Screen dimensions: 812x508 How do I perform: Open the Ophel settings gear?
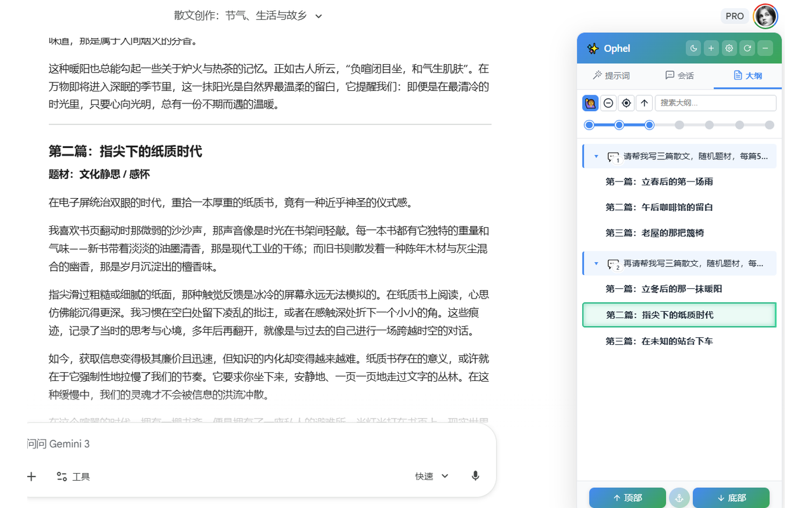click(x=728, y=48)
